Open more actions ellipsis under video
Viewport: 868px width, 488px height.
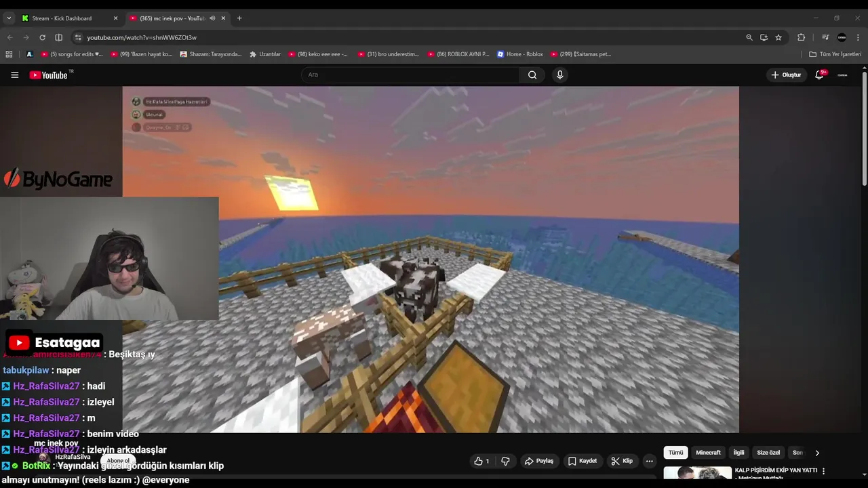[x=649, y=461]
